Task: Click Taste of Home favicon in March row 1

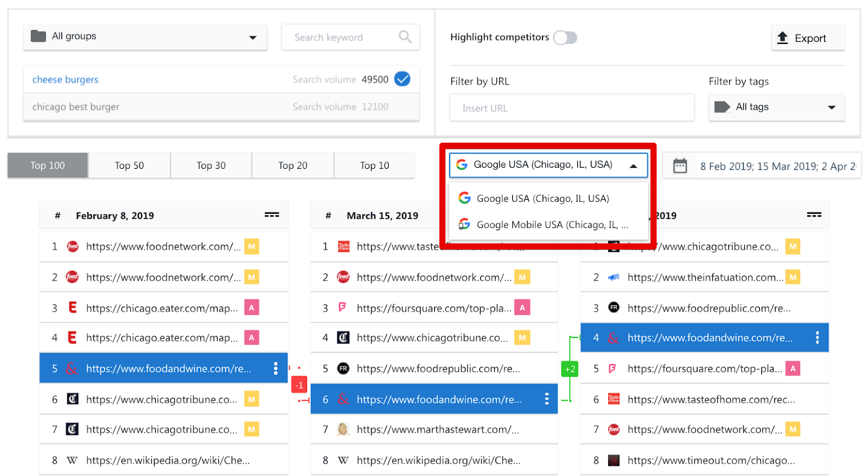Action: (x=343, y=246)
